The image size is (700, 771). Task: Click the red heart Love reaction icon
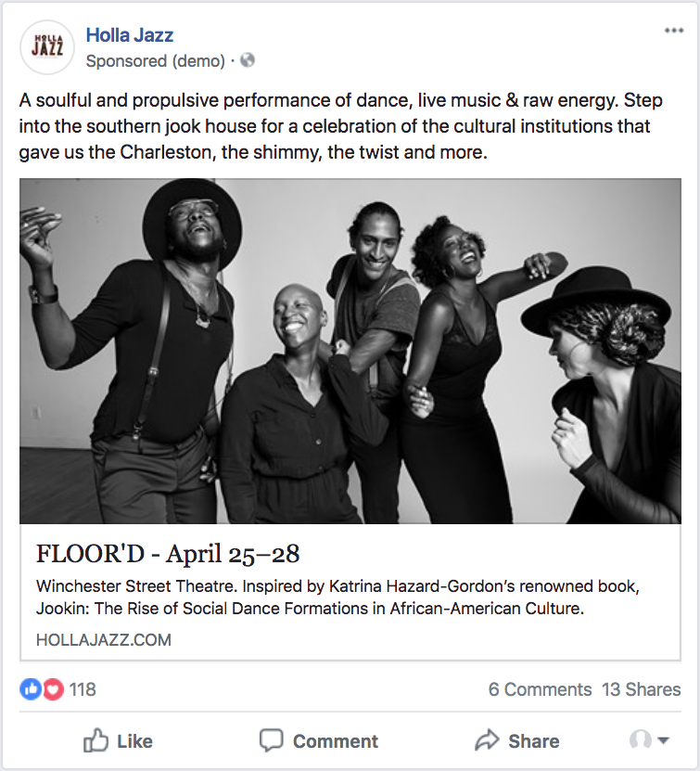(x=53, y=689)
